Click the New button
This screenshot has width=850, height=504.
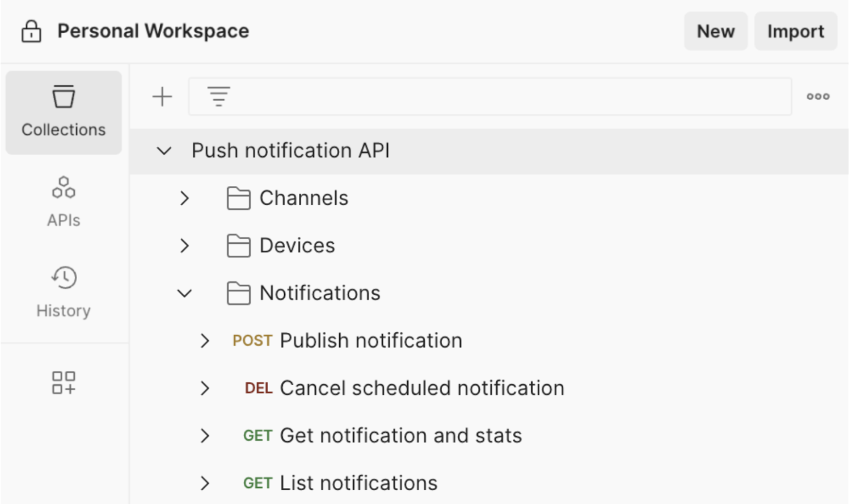point(716,31)
